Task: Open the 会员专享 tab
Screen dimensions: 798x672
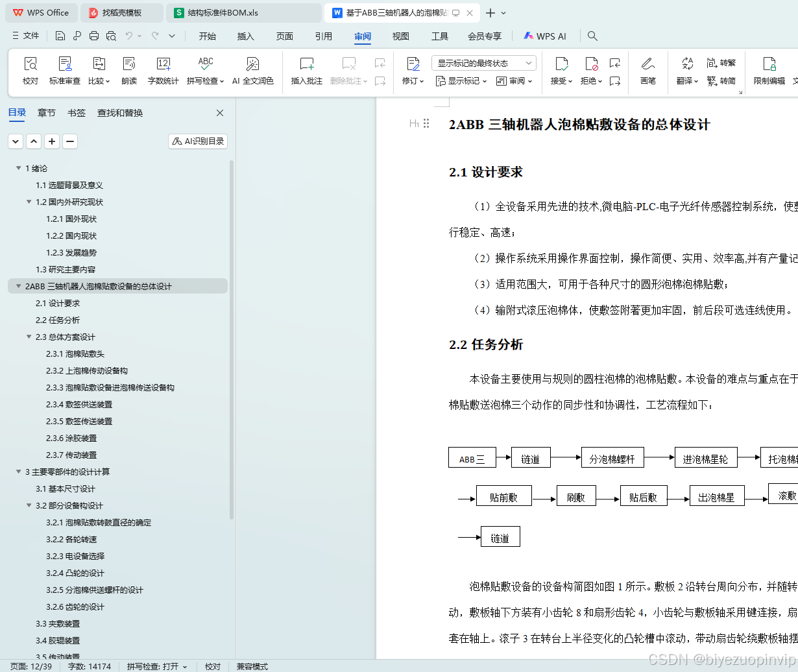Action: click(485, 36)
